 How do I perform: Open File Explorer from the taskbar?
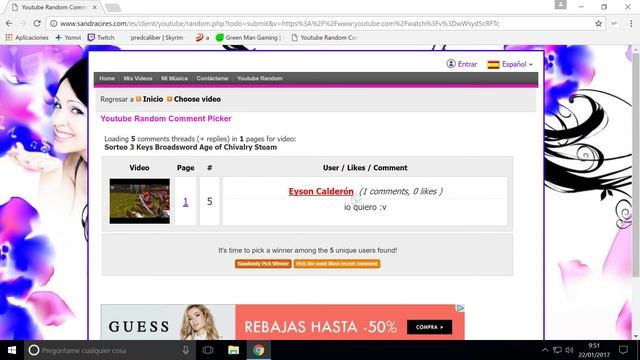(x=233, y=350)
